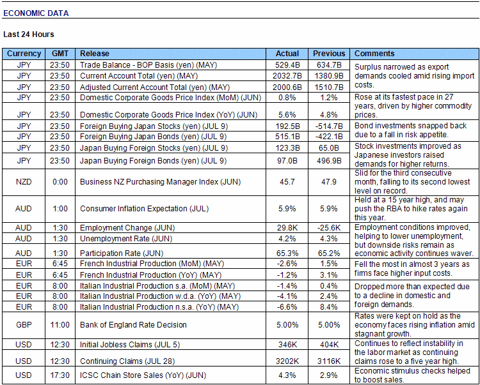Screen dimensions: 480x385
Task: Click Initial Jobless Claims (JUL 5) release
Action: (130, 345)
